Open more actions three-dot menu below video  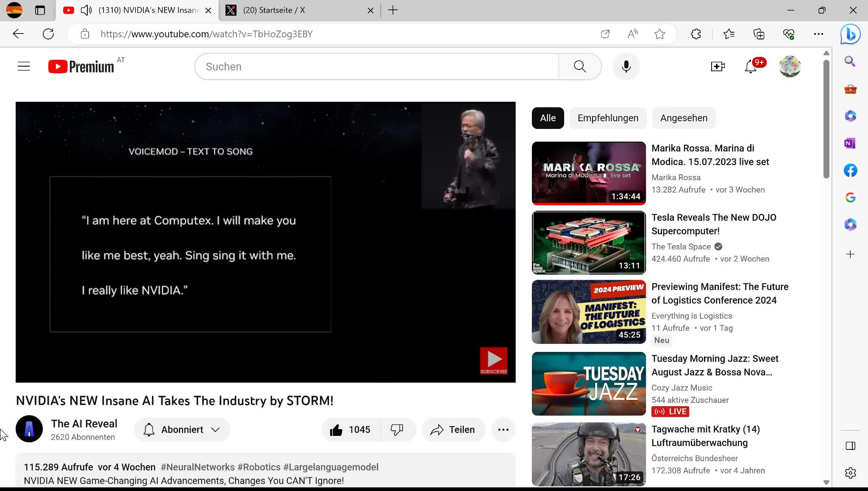(x=503, y=430)
